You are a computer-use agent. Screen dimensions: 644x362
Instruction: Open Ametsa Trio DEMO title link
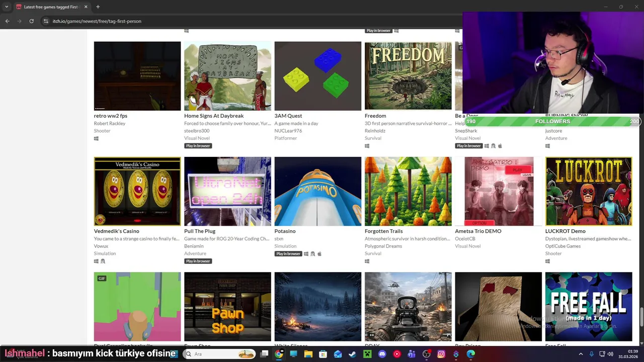pyautogui.click(x=478, y=231)
